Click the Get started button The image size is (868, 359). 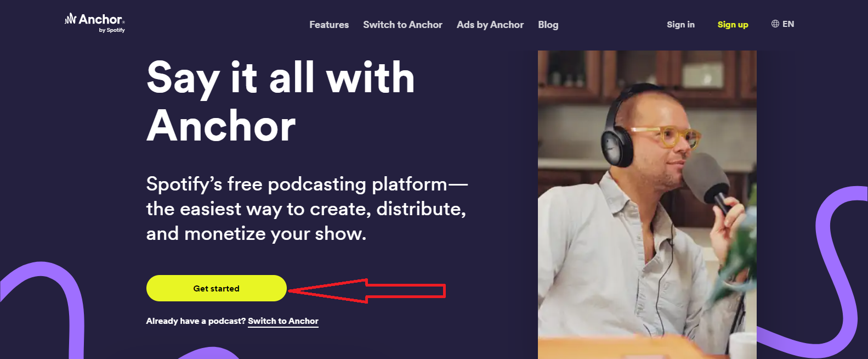[217, 288]
